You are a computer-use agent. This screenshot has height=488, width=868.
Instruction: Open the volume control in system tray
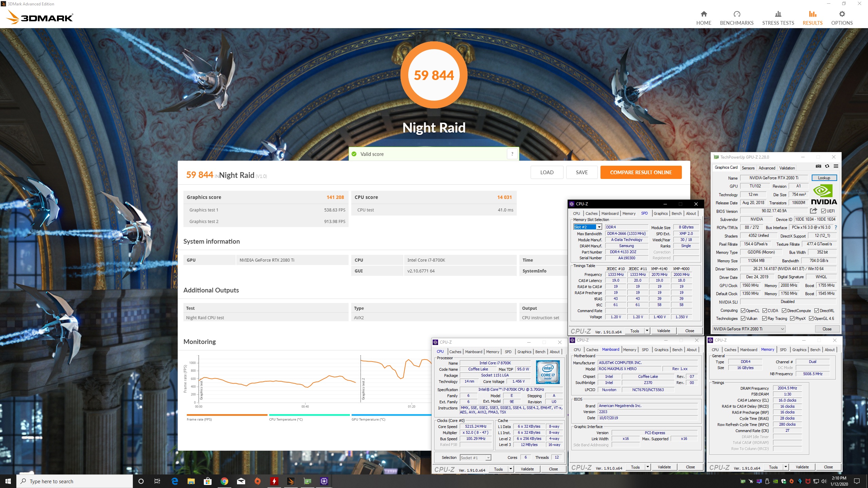[824, 481]
